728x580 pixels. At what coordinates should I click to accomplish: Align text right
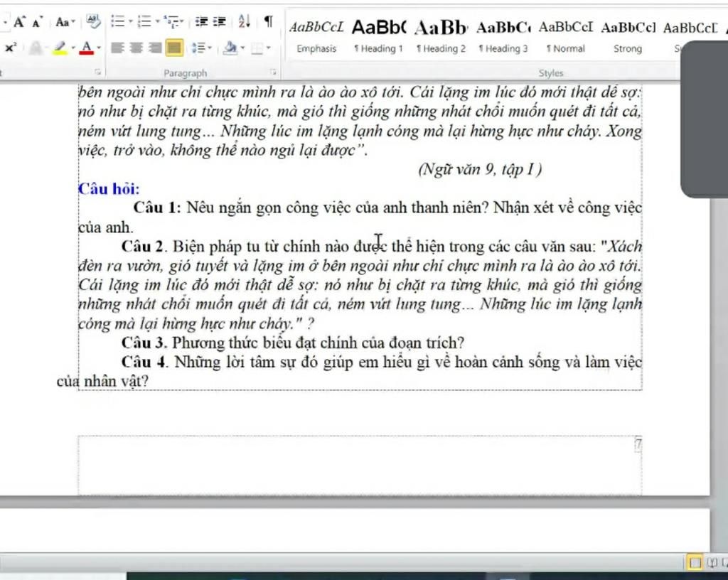(155, 48)
